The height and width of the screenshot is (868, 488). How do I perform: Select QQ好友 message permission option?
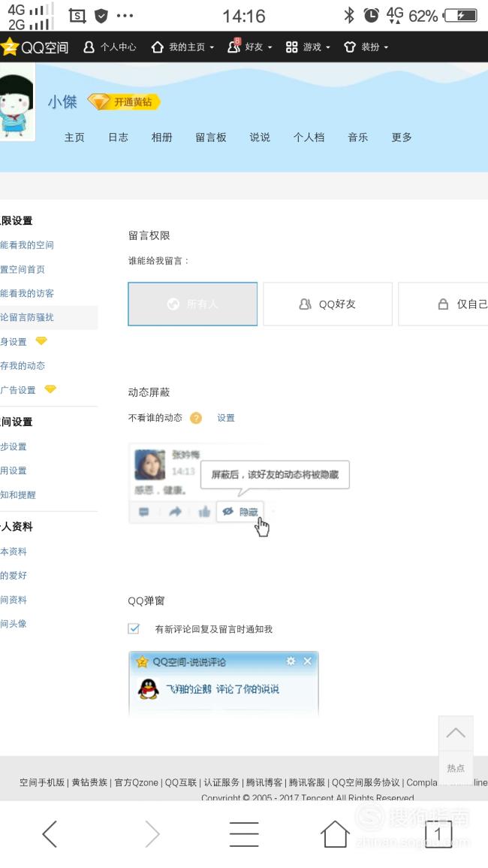327,304
